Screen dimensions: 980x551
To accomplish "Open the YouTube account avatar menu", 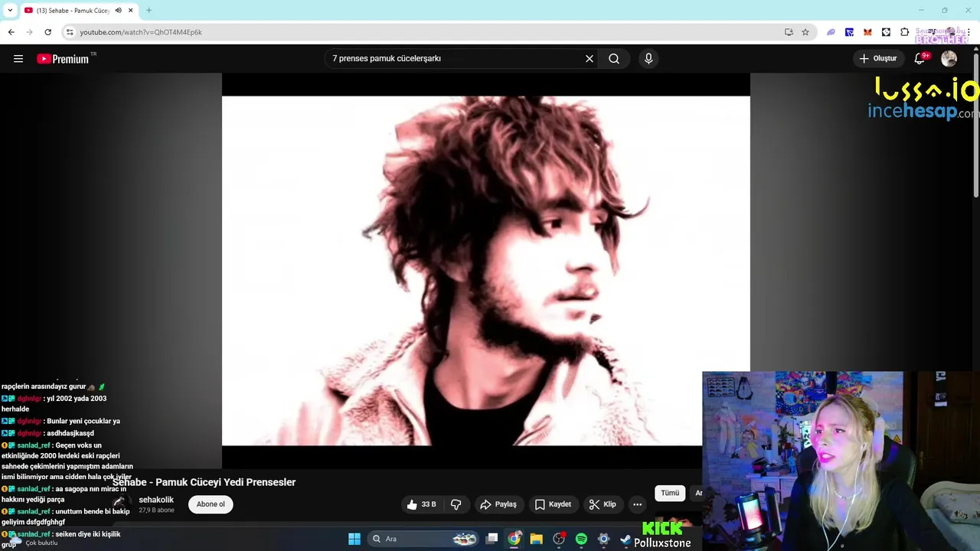I will coord(949,59).
